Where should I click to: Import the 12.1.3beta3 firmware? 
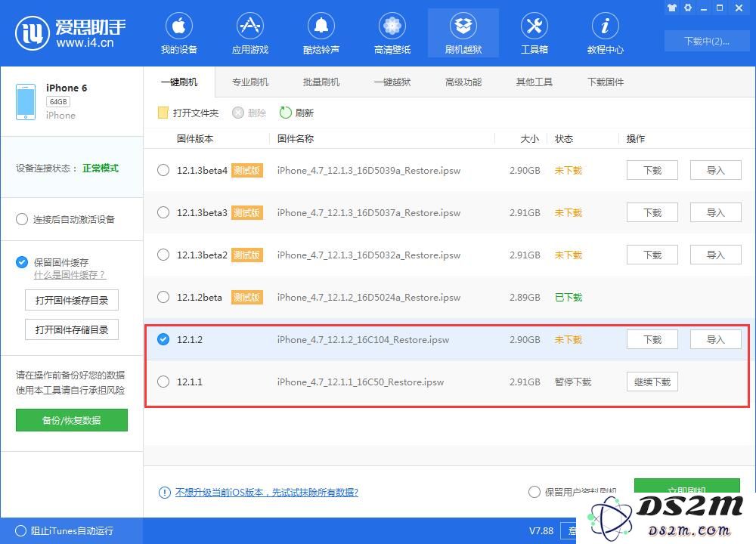(715, 212)
